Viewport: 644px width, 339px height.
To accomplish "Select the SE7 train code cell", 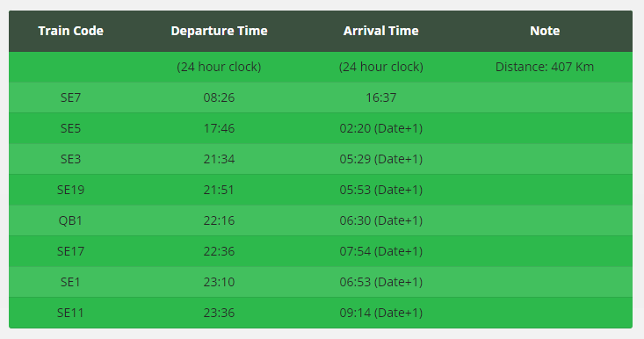I will click(x=70, y=97).
